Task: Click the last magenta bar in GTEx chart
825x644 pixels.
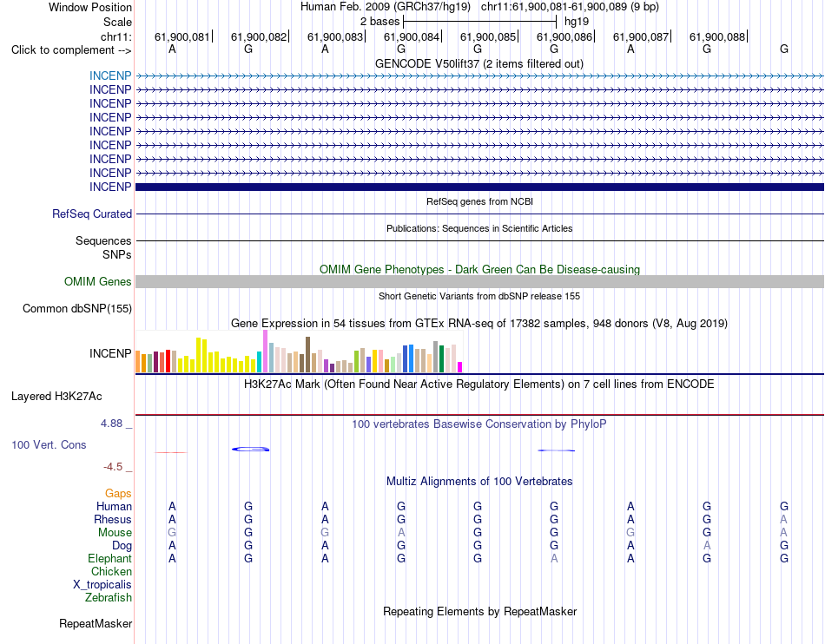Action: tap(460, 367)
